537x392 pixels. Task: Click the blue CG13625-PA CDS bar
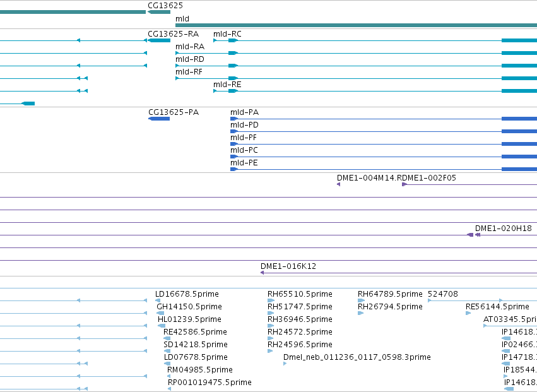pos(159,119)
